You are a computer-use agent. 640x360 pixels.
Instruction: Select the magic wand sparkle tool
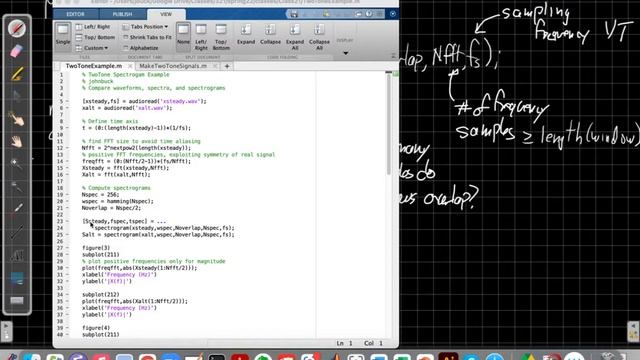[x=16, y=163]
